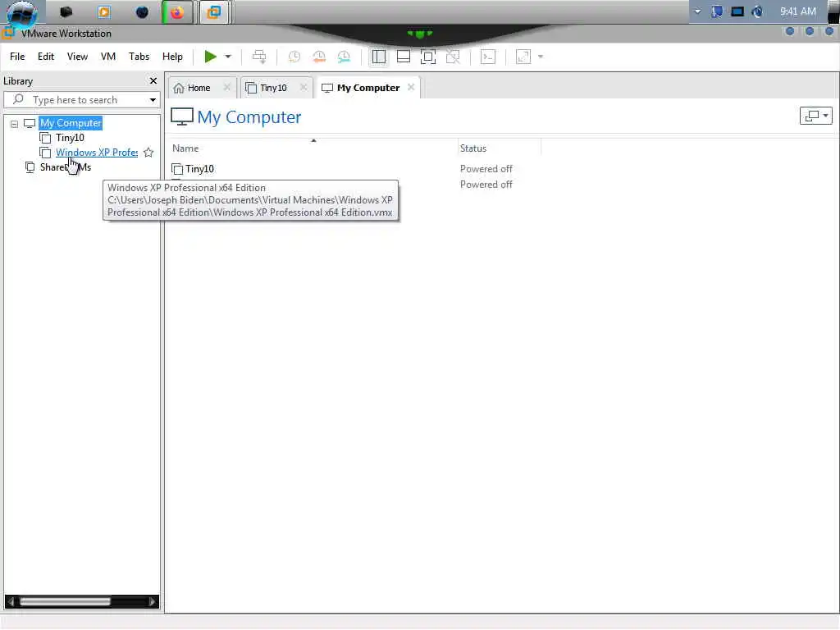Open the library search filter dropdown
The height and width of the screenshot is (630, 840).
click(x=153, y=100)
